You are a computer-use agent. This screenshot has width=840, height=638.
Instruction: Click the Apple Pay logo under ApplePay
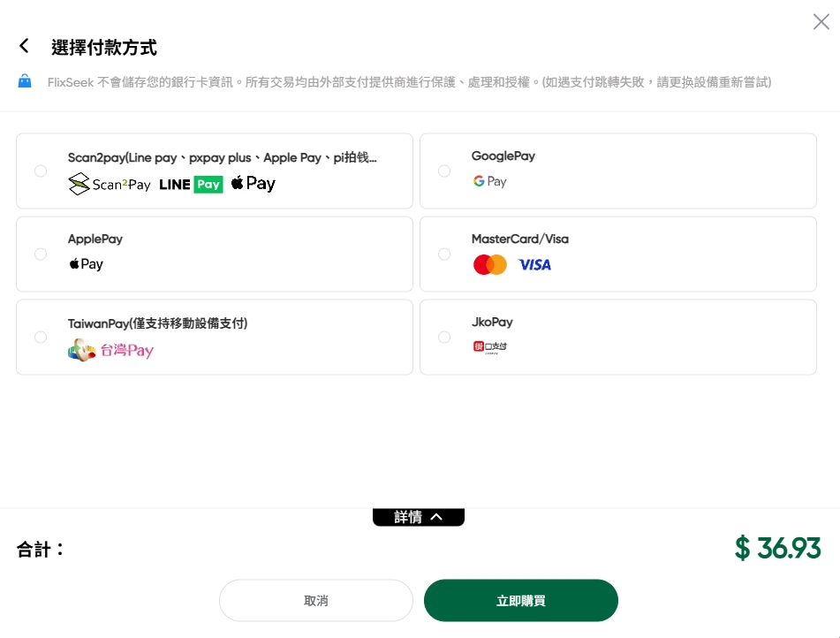[x=87, y=264]
